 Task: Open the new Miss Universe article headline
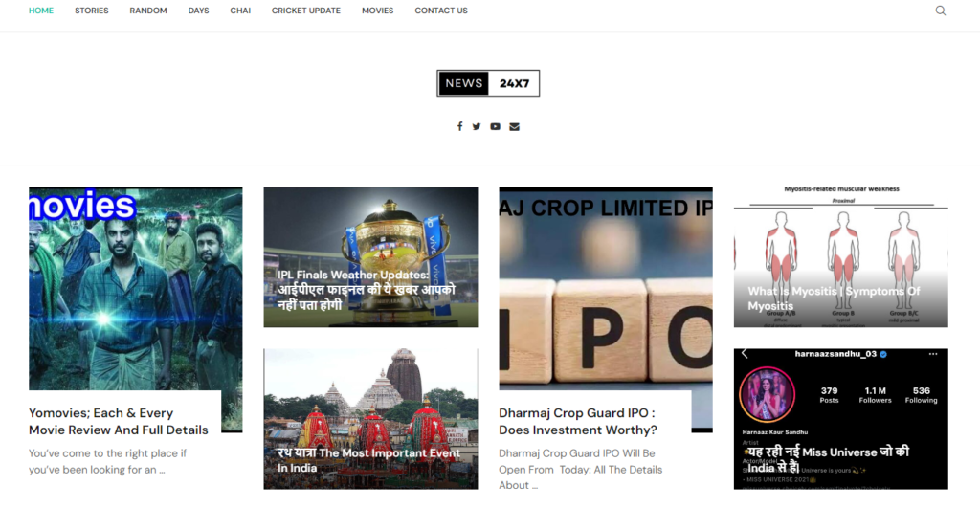tap(828, 459)
